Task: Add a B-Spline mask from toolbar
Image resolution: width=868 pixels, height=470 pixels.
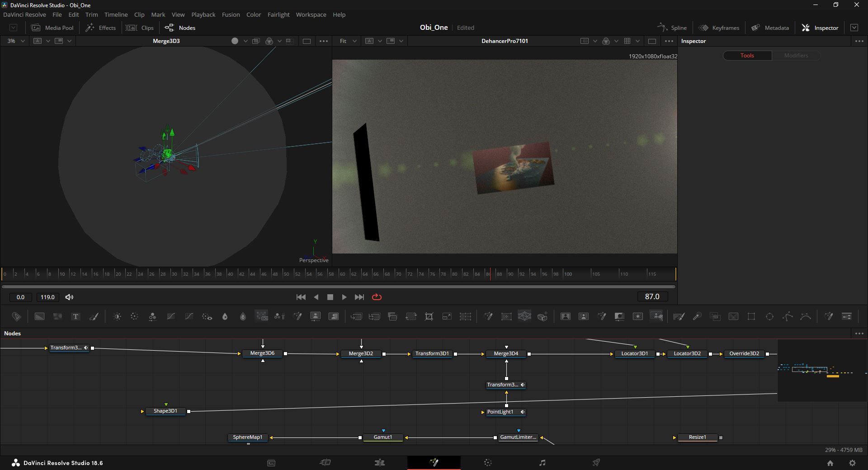Action: point(806,317)
